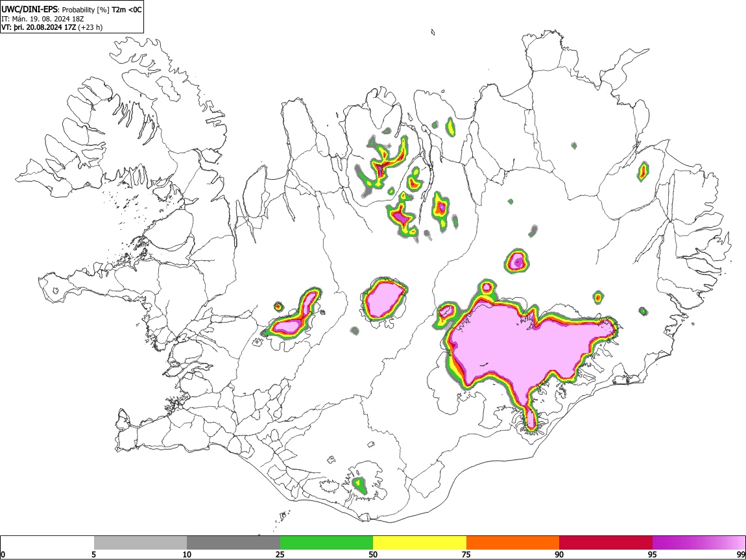Click the green patch on the southern glacier
This screenshot has height=560, width=746.
[x=359, y=486]
